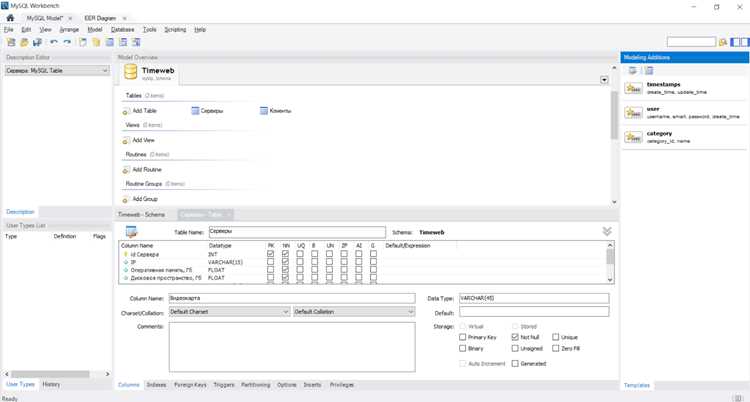Switch to the Indexes tab
This screenshot has width=750, height=402.
click(x=156, y=385)
